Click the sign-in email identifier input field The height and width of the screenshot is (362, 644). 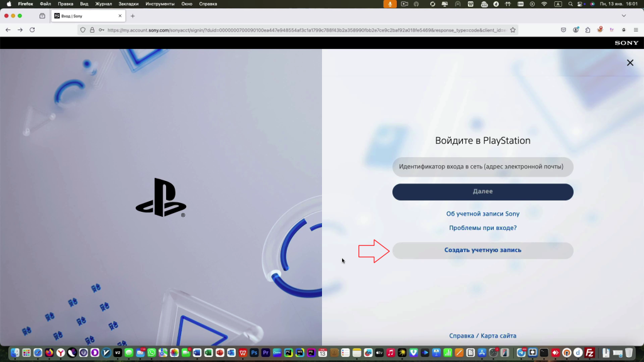coord(482,167)
